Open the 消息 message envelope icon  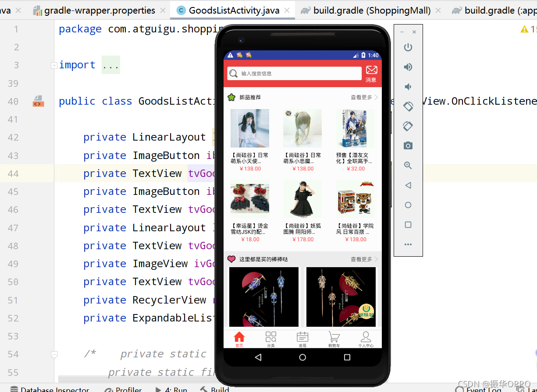tap(371, 70)
